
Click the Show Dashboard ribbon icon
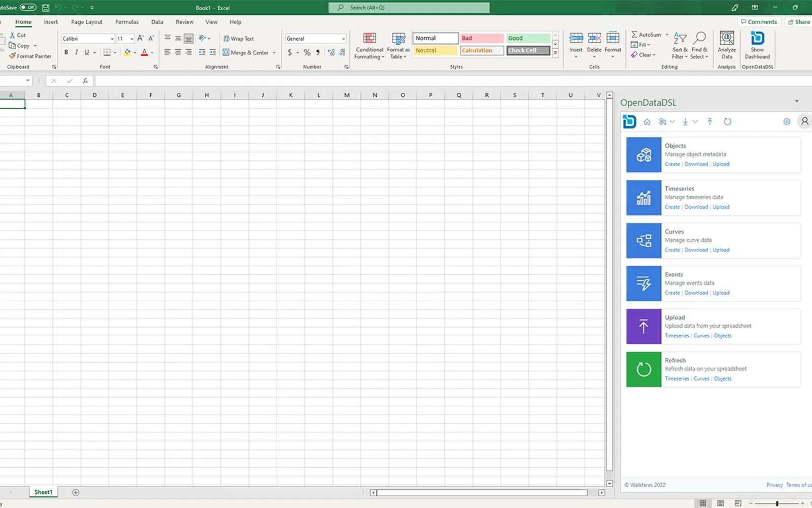(757, 45)
